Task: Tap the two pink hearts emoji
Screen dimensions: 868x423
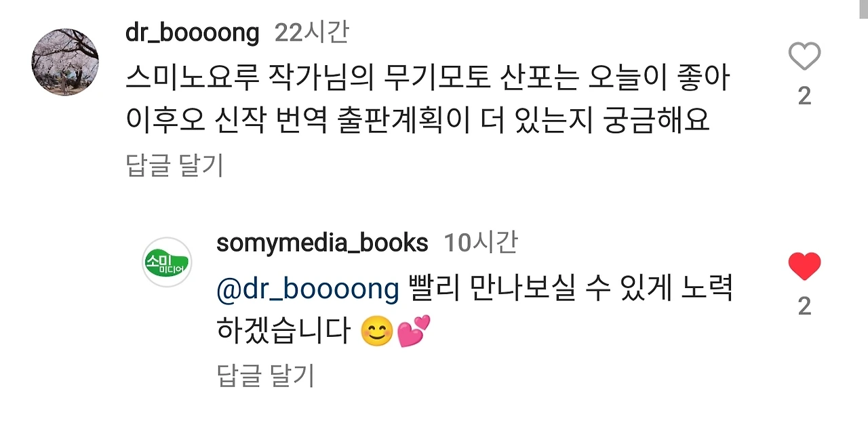Action: [414, 331]
